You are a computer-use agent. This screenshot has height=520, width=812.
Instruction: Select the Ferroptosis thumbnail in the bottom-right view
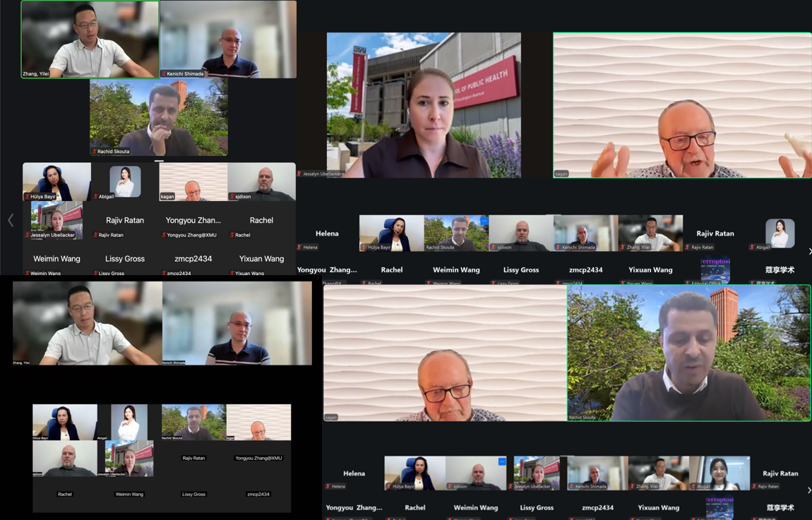click(x=720, y=506)
